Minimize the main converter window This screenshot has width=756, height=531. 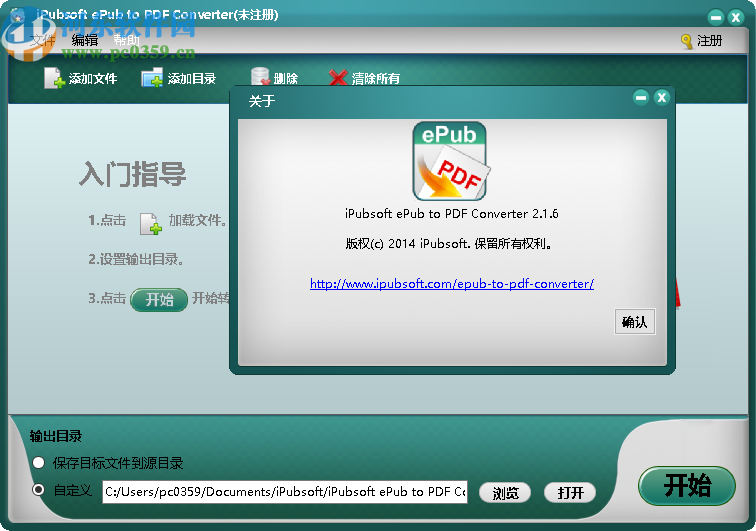click(x=716, y=18)
